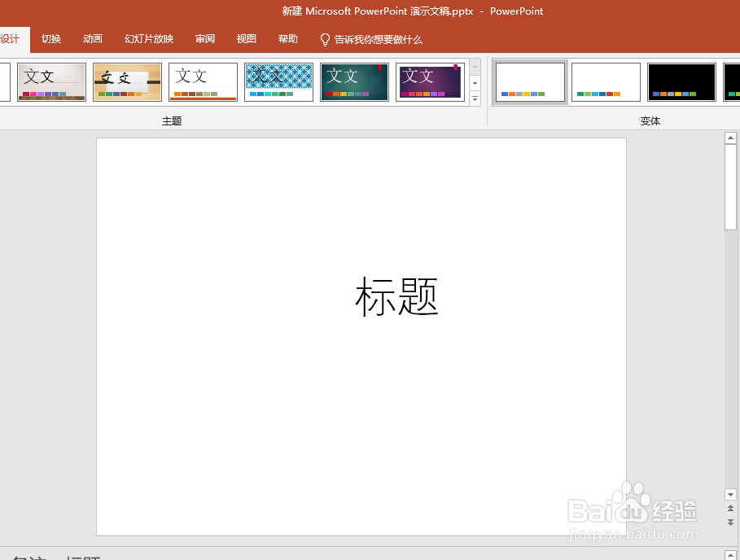Click the slide scrollbar down arrow
The image size is (740, 560).
(x=730, y=494)
